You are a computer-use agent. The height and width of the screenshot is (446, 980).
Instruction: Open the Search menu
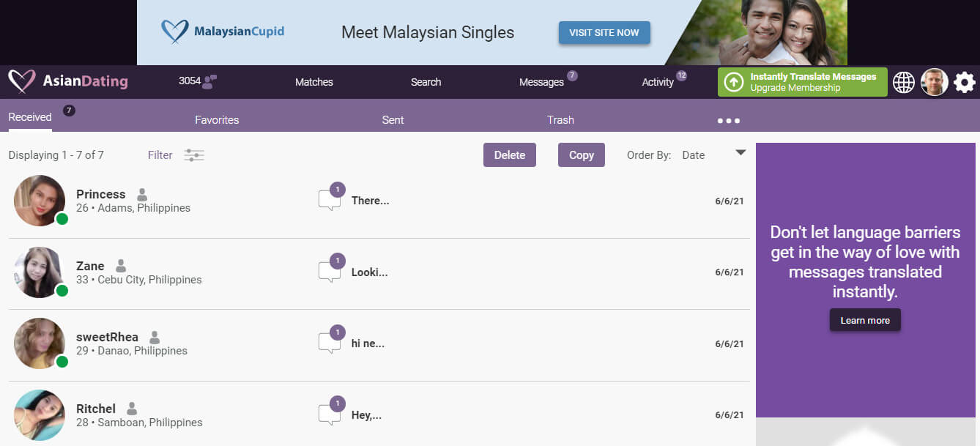pyautogui.click(x=426, y=82)
